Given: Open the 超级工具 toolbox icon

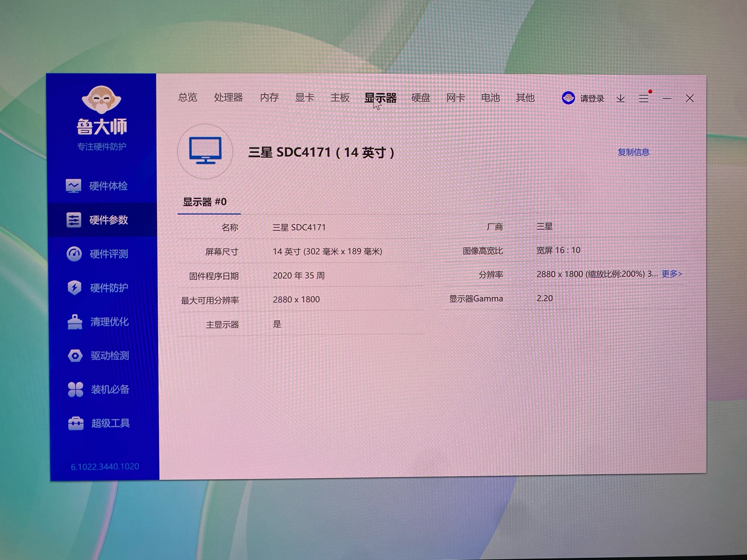Looking at the screenshot, I should point(76,423).
